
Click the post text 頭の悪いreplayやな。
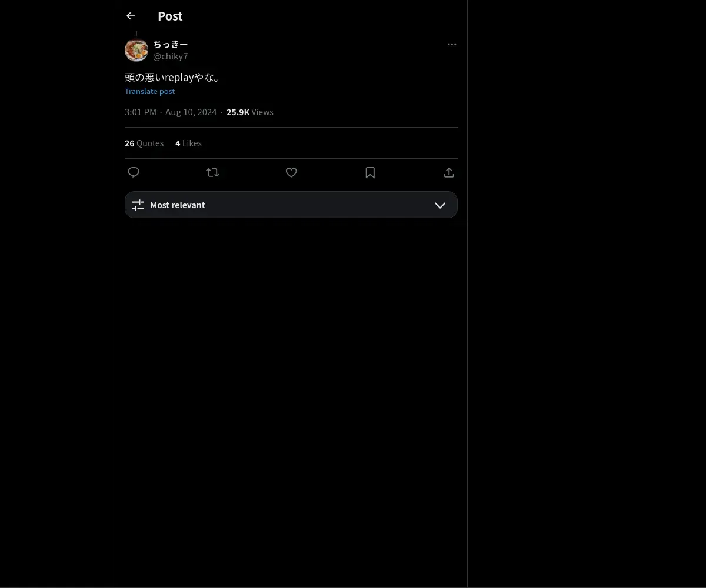pos(173,77)
